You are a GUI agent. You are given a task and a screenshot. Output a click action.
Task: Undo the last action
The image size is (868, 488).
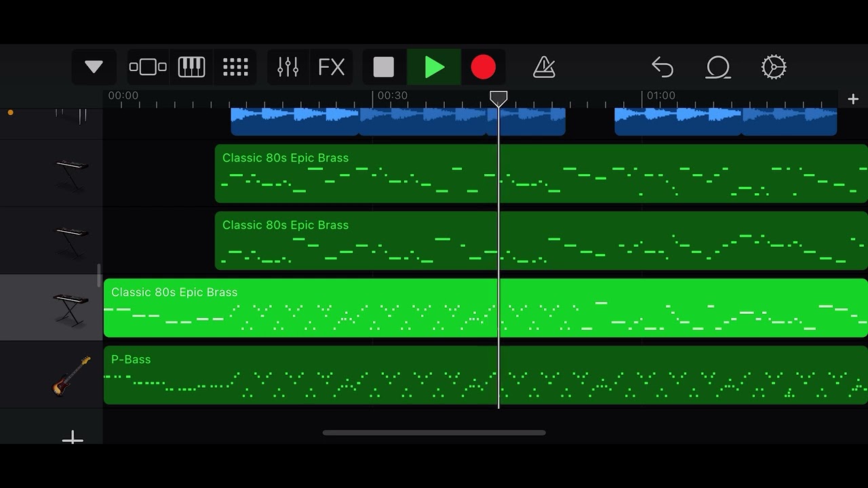[663, 67]
